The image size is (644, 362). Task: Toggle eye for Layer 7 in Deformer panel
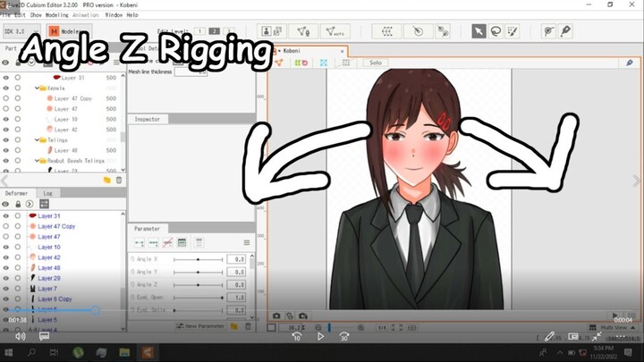pyautogui.click(x=5, y=289)
